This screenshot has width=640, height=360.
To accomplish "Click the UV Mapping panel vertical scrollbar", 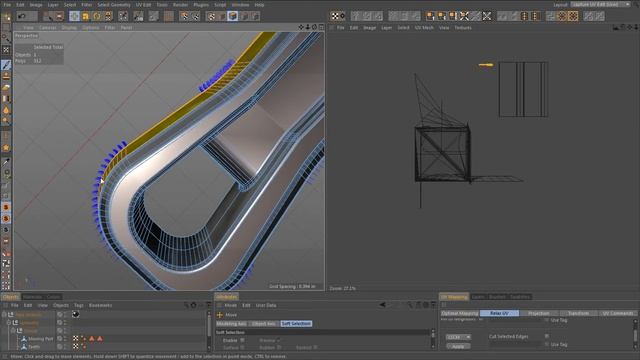I will pyautogui.click(x=636, y=334).
